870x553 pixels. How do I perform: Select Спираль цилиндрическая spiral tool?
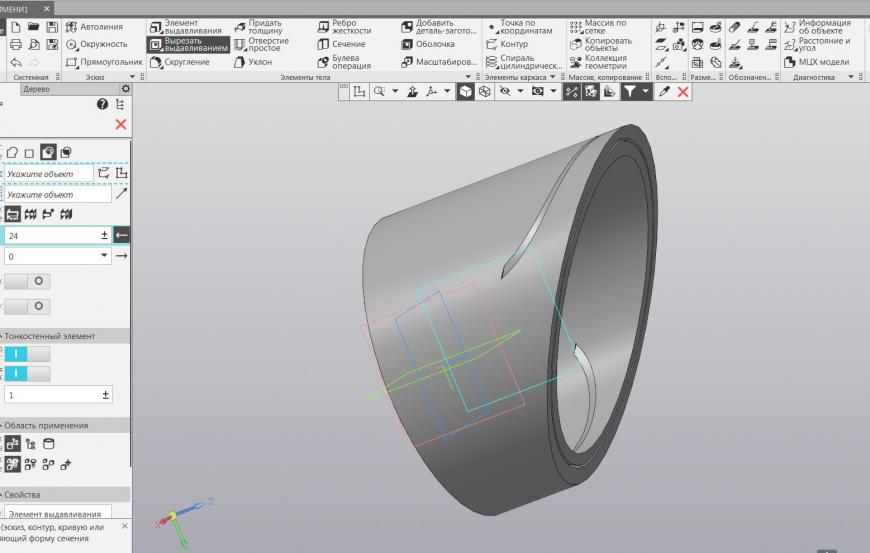(523, 62)
